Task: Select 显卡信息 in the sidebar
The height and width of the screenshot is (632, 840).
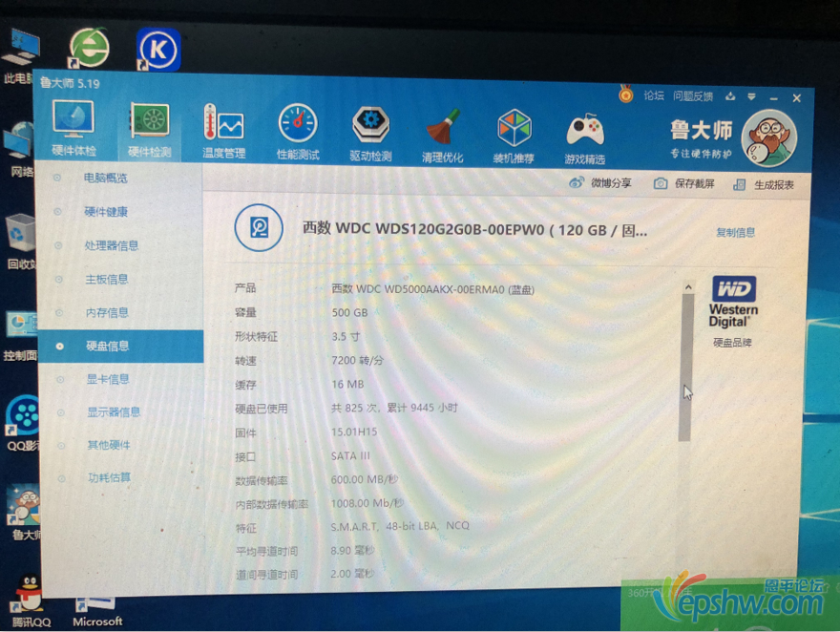Action: [108, 379]
